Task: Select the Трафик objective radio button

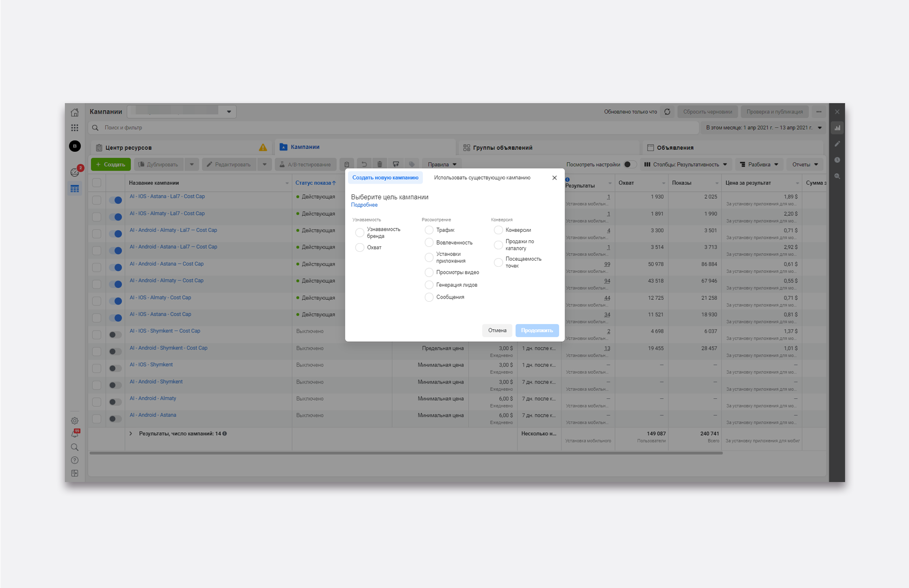Action: (429, 230)
